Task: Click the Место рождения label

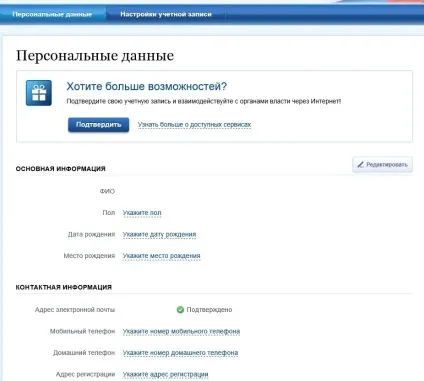Action: pos(89,256)
